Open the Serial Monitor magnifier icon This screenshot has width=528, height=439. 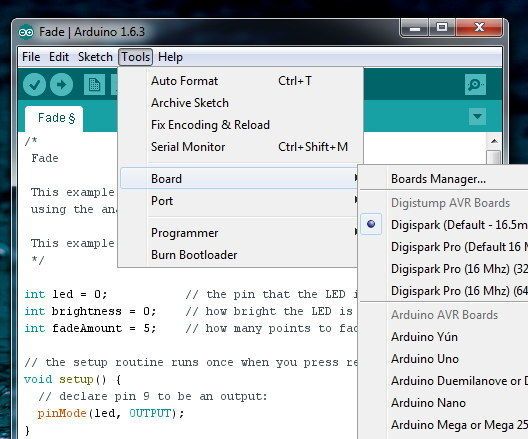[x=475, y=85]
